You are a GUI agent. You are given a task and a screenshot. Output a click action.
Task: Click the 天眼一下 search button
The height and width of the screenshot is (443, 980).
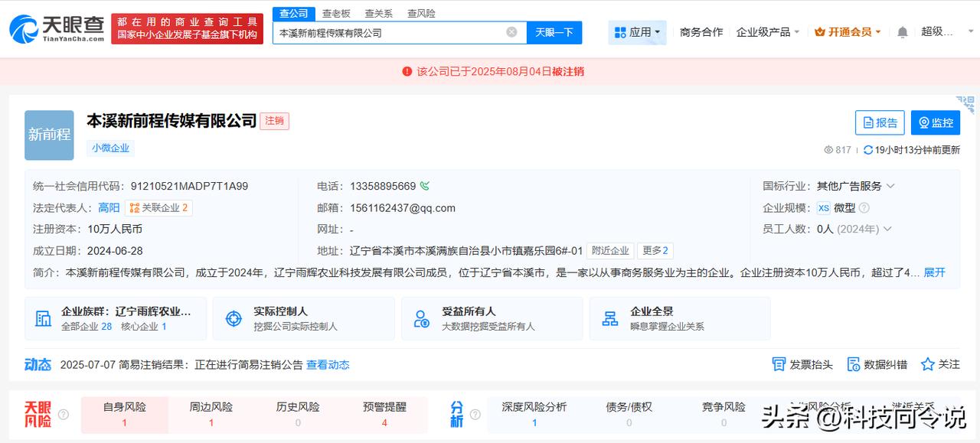[x=554, y=32]
